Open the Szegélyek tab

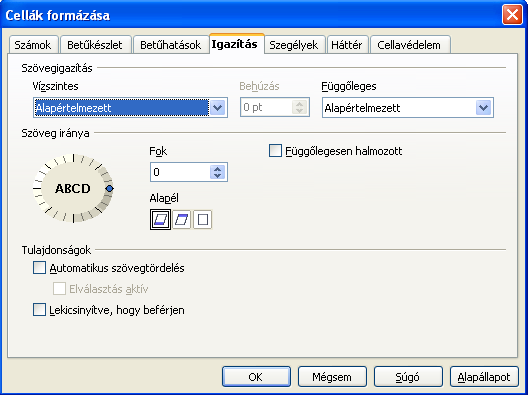(294, 45)
